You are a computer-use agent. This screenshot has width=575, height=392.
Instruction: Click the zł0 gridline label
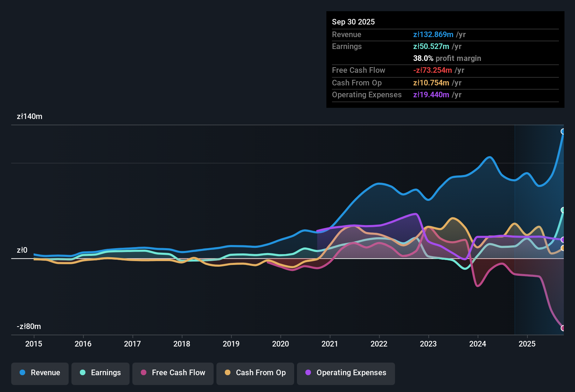click(x=21, y=250)
